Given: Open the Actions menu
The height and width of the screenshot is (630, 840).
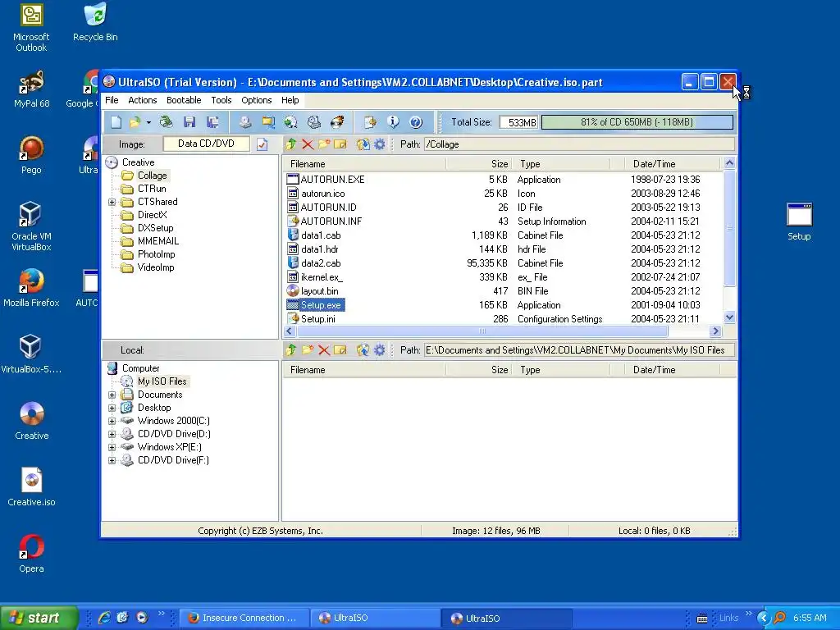Looking at the screenshot, I should (143, 100).
